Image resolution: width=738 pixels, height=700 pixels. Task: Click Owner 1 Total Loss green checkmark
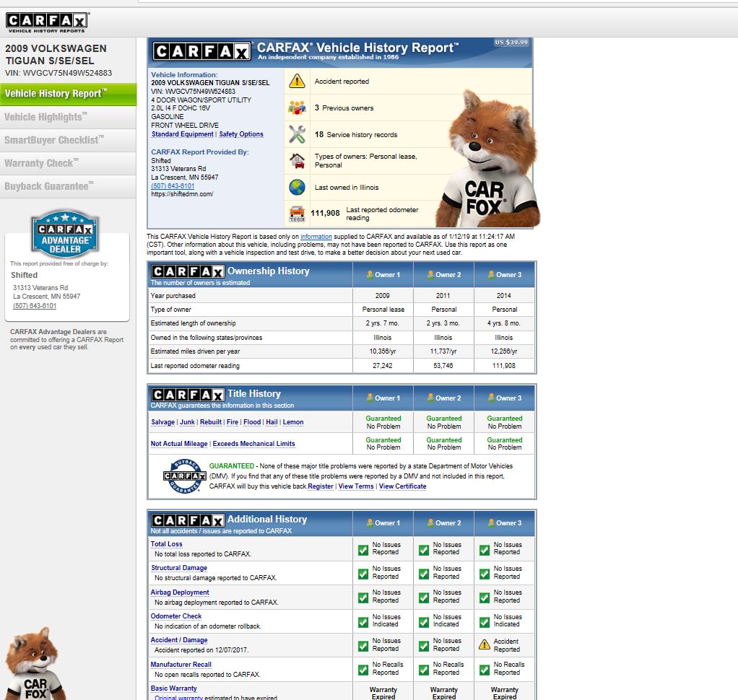pyautogui.click(x=363, y=550)
